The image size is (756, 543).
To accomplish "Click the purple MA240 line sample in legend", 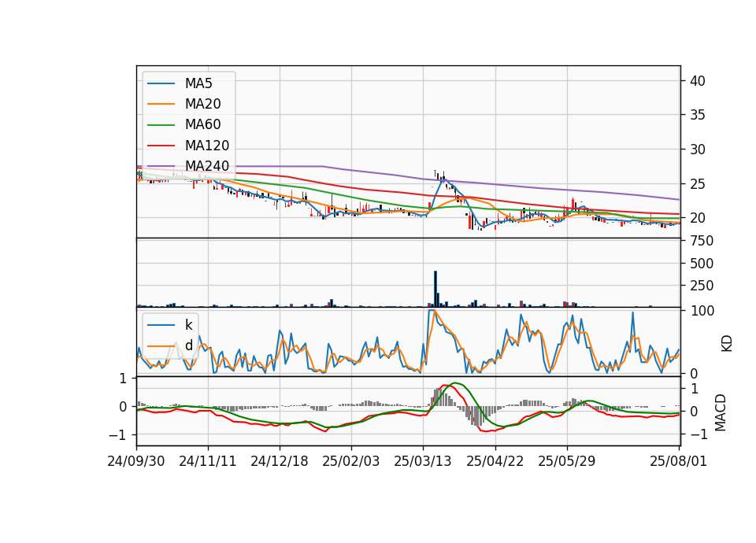I will (x=161, y=166).
